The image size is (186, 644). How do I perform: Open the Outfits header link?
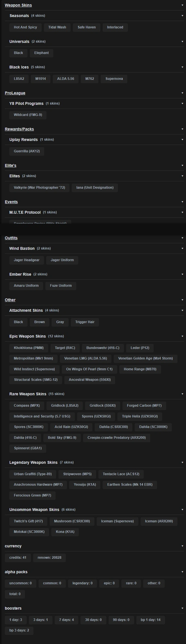[11, 238]
